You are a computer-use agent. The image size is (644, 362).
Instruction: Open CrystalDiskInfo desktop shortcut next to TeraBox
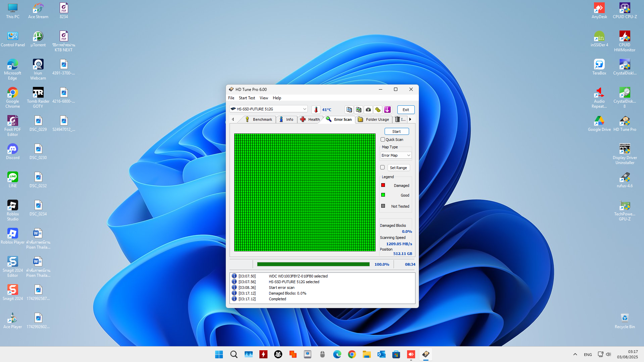625,67
